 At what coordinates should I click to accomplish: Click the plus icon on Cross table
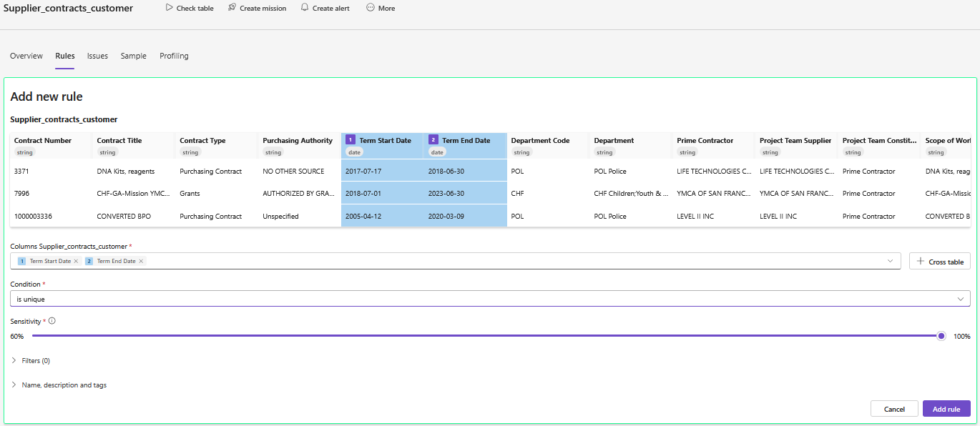point(920,262)
